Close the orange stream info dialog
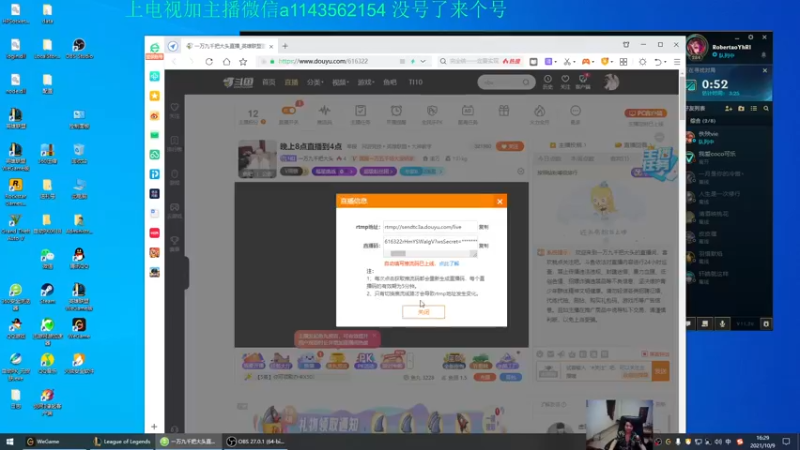The width and height of the screenshot is (800, 450). (x=499, y=202)
